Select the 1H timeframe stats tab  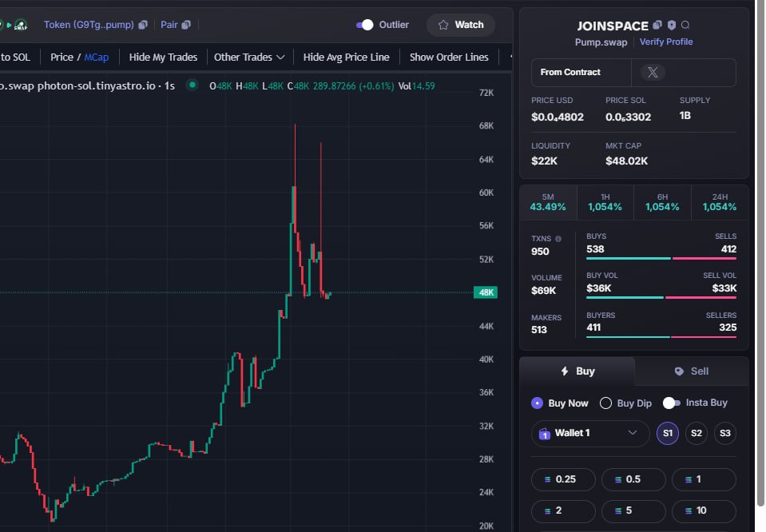click(605, 202)
